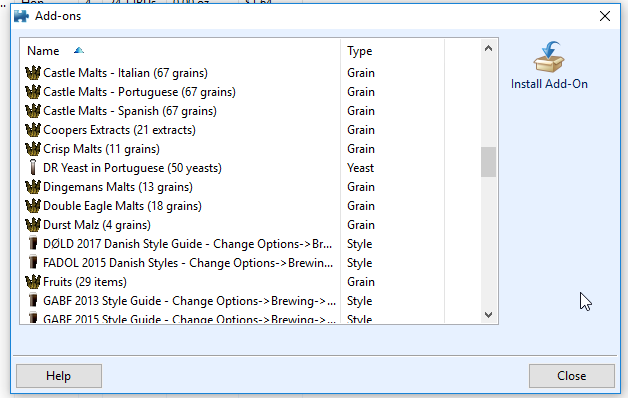Image resolution: width=628 pixels, height=398 pixels.
Task: Select Coopers Extracts (21 extracts)
Action: tap(119, 130)
